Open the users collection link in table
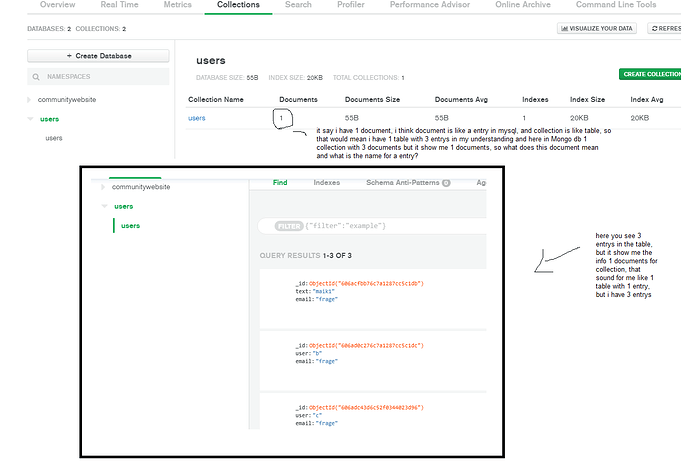Screen dimensions: 690x473 click(x=199, y=119)
